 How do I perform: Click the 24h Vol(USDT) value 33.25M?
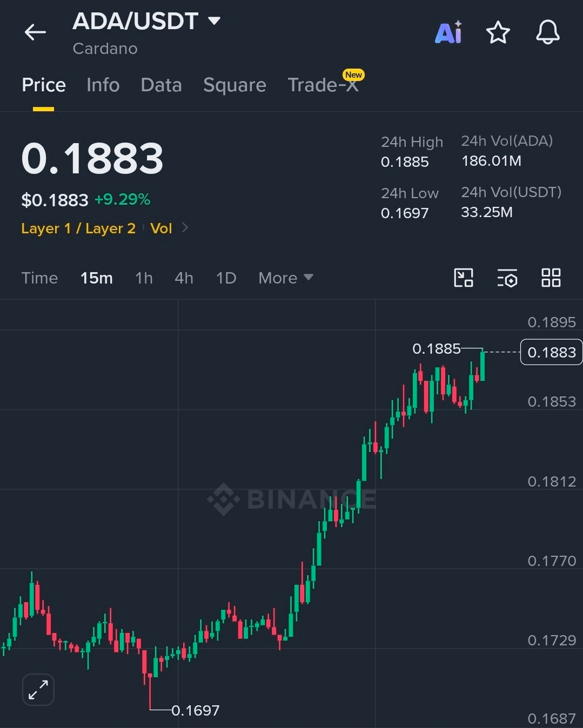(x=487, y=212)
